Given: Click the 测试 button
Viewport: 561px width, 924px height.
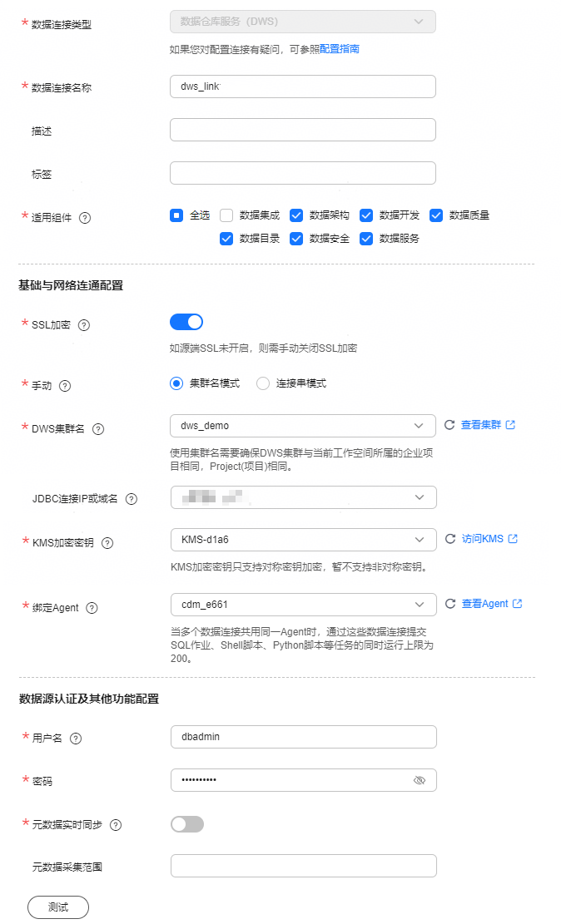Looking at the screenshot, I should [58, 907].
